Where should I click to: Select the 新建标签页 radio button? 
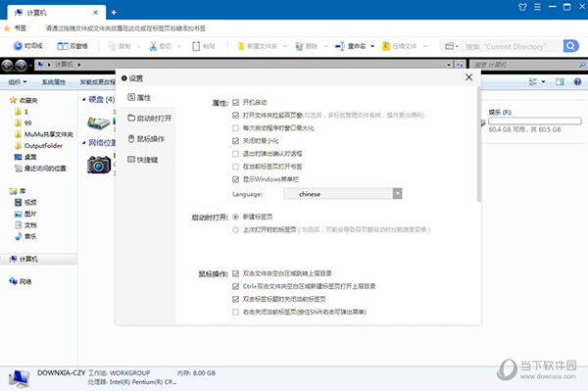235,217
